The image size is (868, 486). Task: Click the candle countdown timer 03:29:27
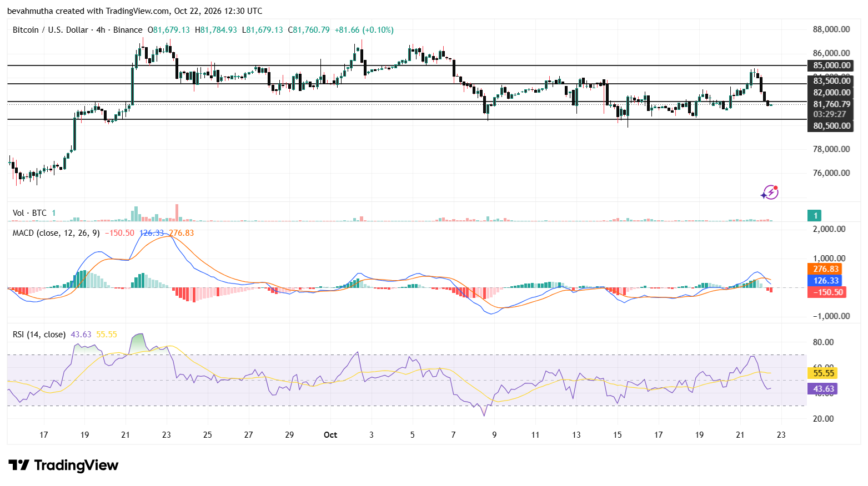click(x=831, y=114)
